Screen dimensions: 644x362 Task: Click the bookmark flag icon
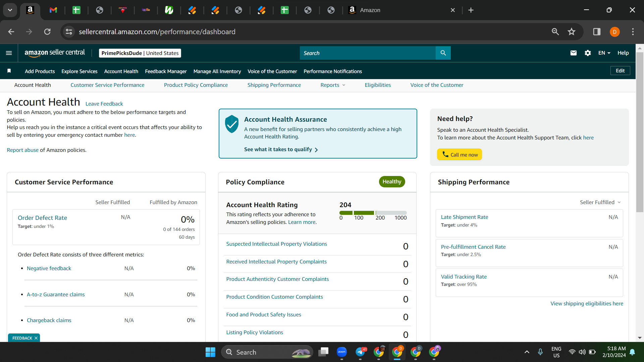pos(9,71)
